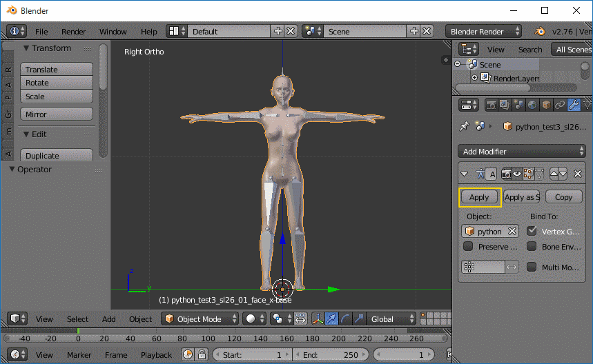Enable the Bone Envelopes checkbox
Screen dimensions: 593x364
[x=532, y=246]
